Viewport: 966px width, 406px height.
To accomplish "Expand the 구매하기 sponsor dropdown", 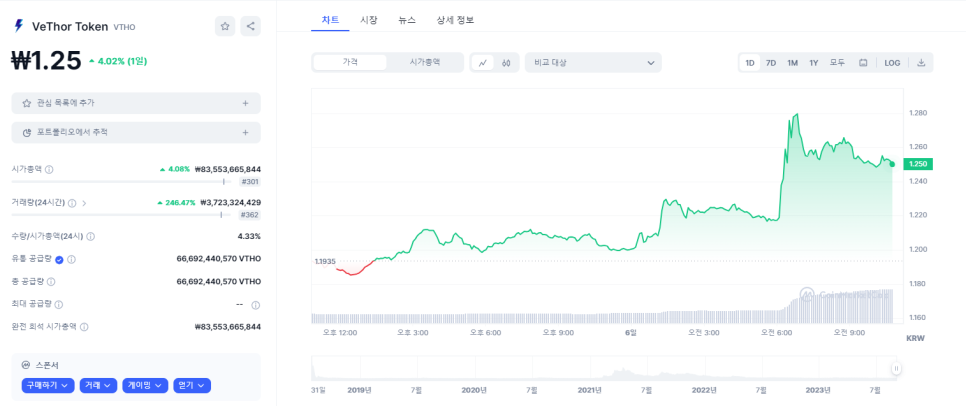I will click(48, 385).
